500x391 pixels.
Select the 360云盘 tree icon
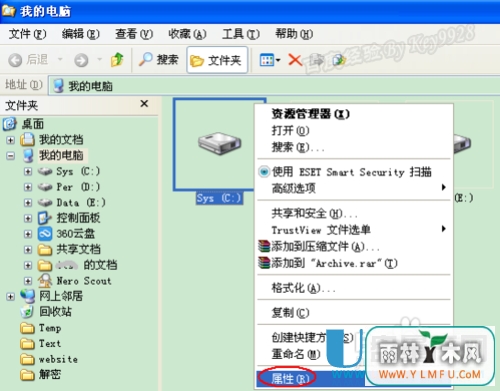click(45, 234)
